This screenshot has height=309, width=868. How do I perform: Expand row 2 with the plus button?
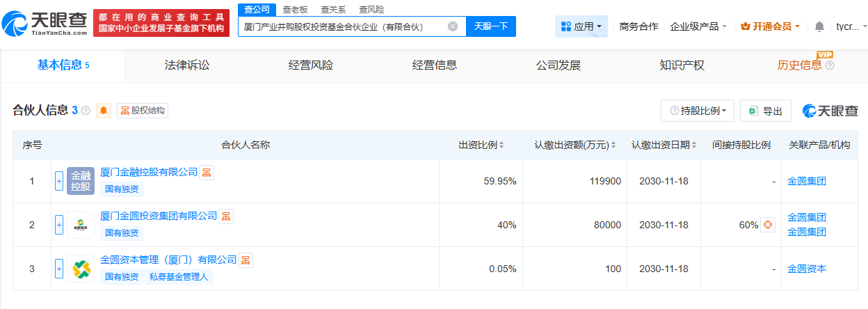click(x=59, y=225)
